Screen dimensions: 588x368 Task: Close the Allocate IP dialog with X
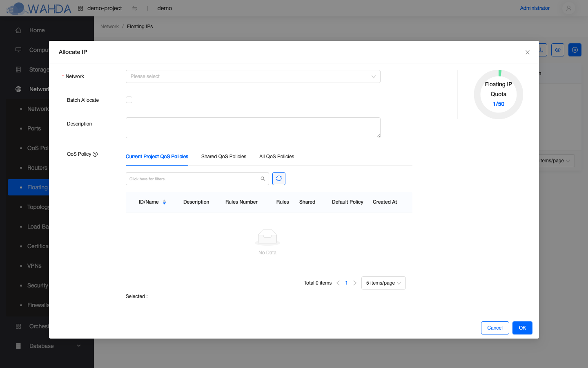click(x=528, y=52)
